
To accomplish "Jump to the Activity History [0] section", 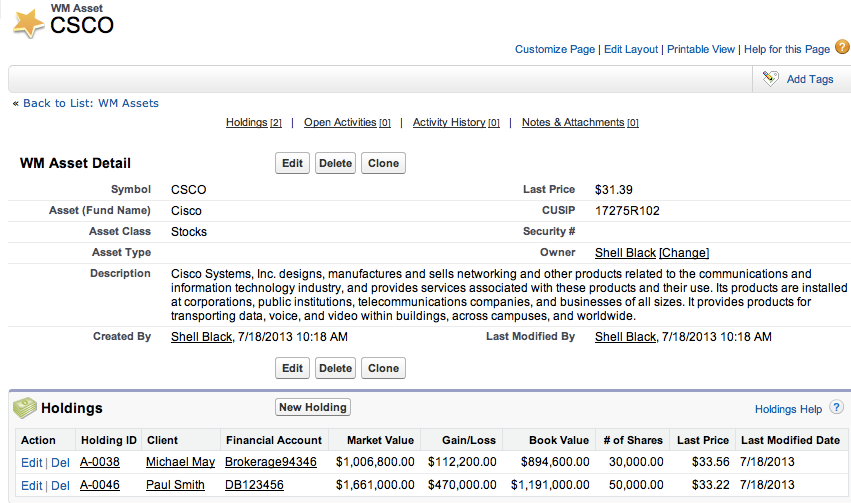I will click(456, 123).
